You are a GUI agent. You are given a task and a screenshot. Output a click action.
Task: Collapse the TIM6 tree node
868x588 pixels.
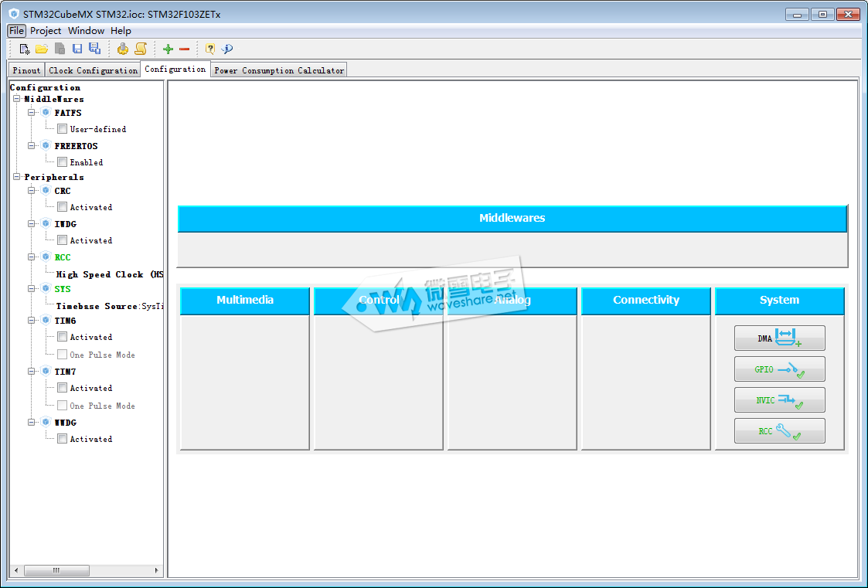[x=32, y=321]
